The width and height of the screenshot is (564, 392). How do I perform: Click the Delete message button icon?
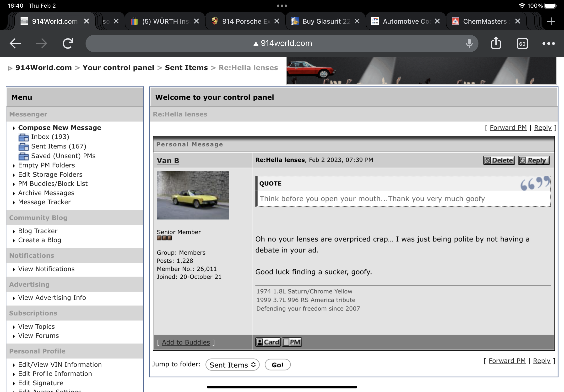[499, 160]
